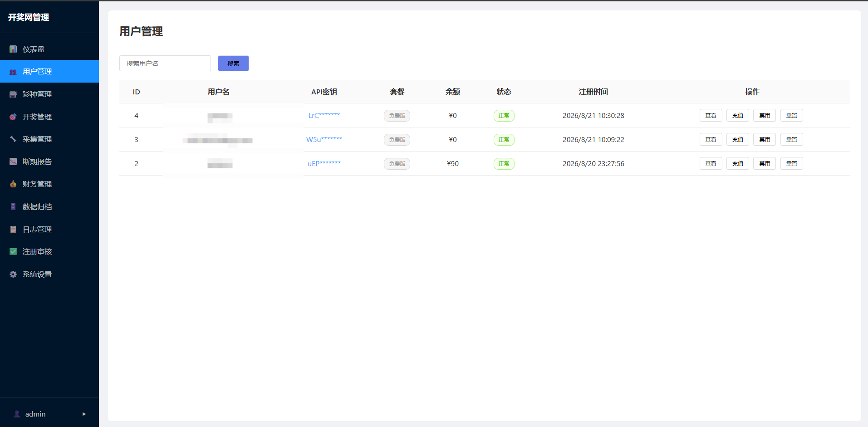Viewport: 868px width, 427px height.
Task: Click 正常 status badge for user ID 4
Action: [x=504, y=116]
